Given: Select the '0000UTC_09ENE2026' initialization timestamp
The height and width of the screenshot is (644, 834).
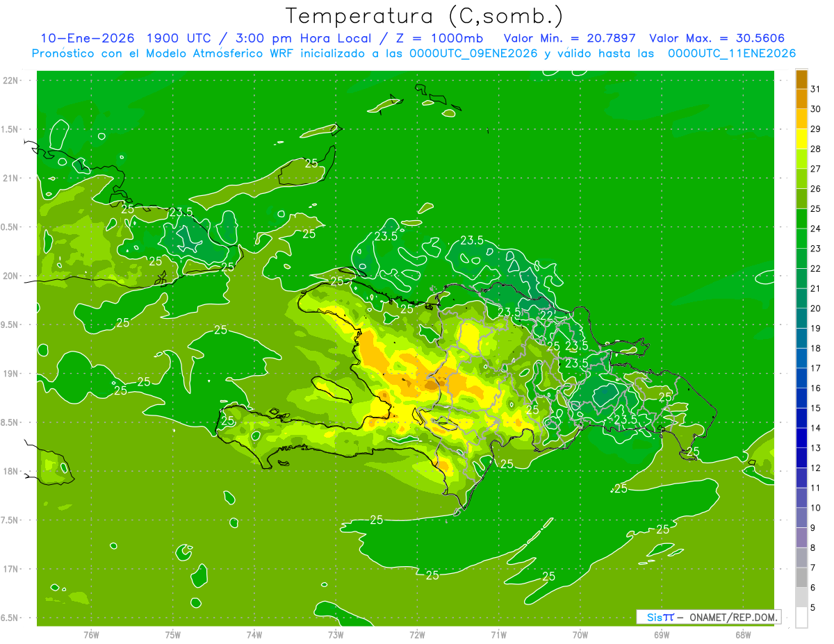Looking at the screenshot, I should tap(474, 53).
